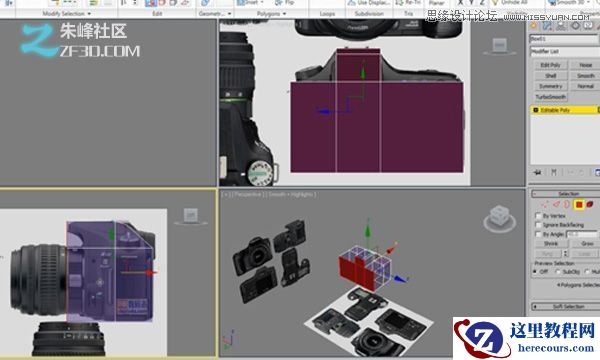
Task: Click the Subdivision ribbon panel label
Action: click(x=369, y=14)
